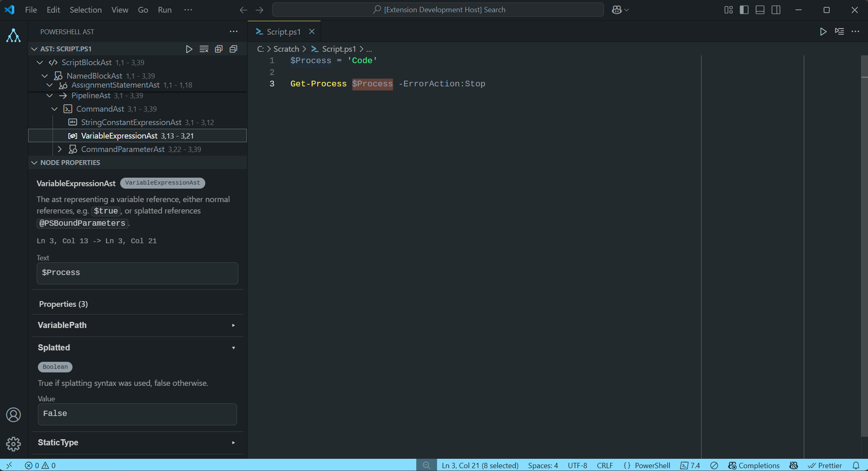The width and height of the screenshot is (868, 471).
Task: Click the collapse all icon in AST header
Action: pos(233,49)
